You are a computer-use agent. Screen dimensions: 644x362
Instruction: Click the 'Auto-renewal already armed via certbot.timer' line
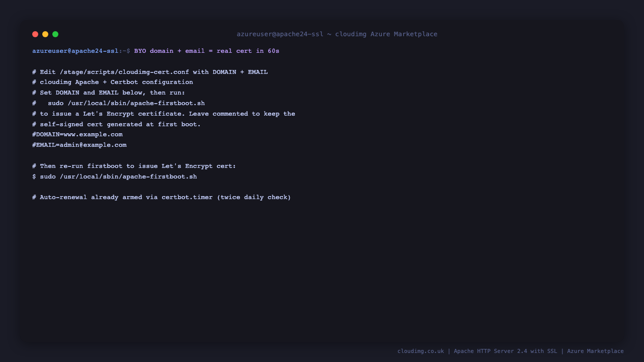pos(162,198)
